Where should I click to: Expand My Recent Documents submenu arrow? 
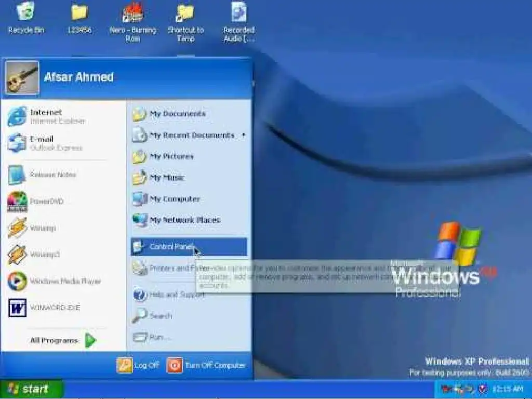(x=244, y=135)
